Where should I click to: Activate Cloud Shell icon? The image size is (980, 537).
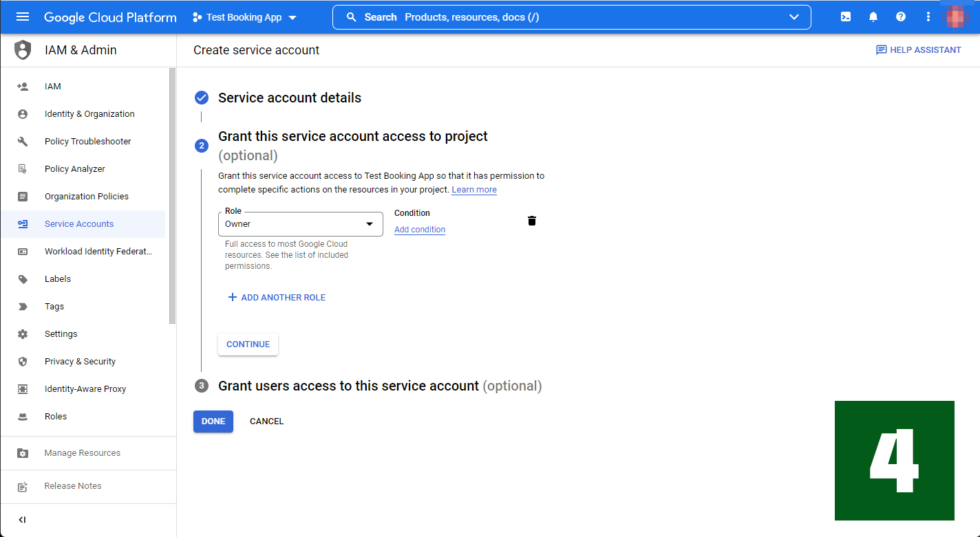click(846, 17)
